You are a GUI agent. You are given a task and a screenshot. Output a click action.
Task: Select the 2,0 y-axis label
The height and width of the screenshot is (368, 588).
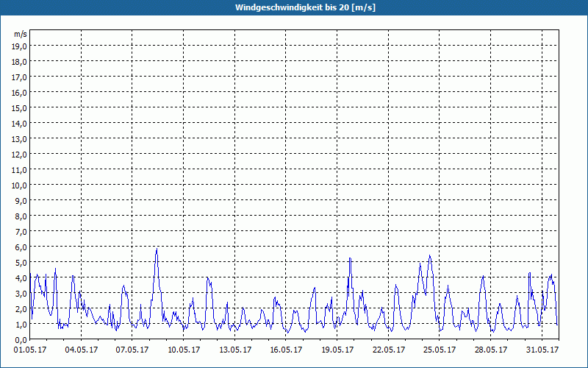pos(22,308)
